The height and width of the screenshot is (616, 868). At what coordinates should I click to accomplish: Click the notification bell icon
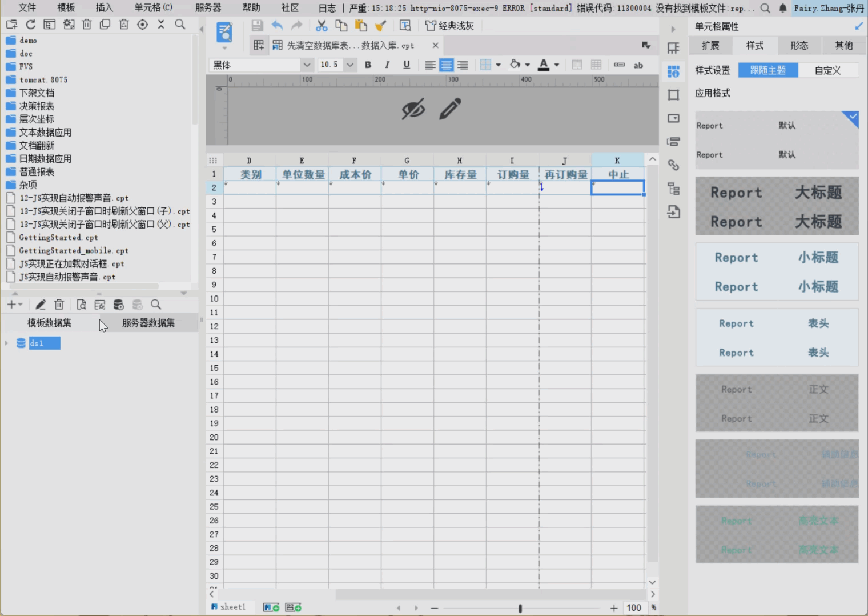click(x=783, y=8)
